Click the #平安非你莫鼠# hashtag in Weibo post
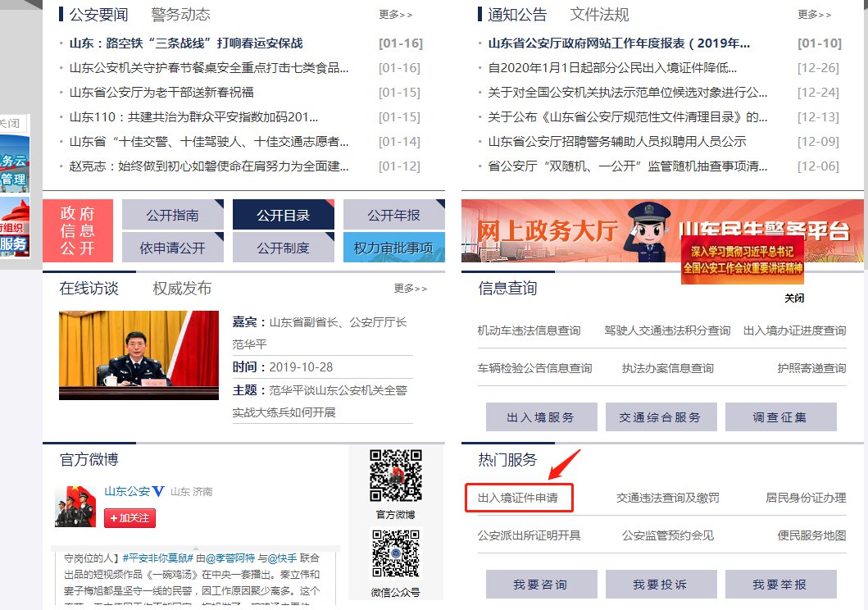Screen dimensions: 868x610 [x=158, y=558]
